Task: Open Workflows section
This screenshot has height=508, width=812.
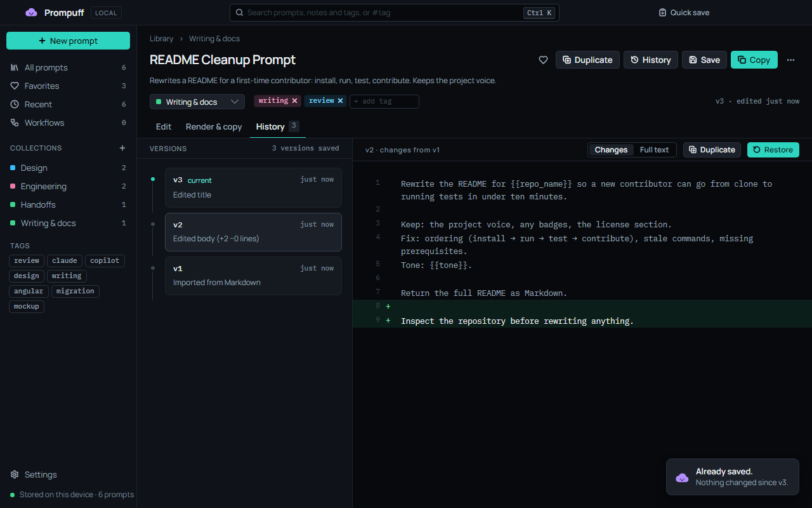Action: click(68, 123)
